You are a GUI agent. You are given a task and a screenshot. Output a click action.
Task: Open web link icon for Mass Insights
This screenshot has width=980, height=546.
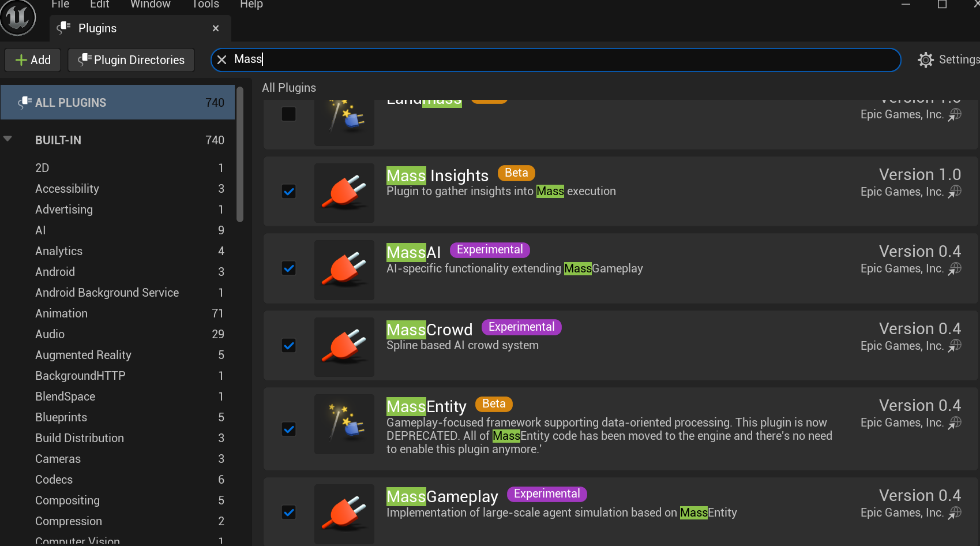tap(955, 192)
